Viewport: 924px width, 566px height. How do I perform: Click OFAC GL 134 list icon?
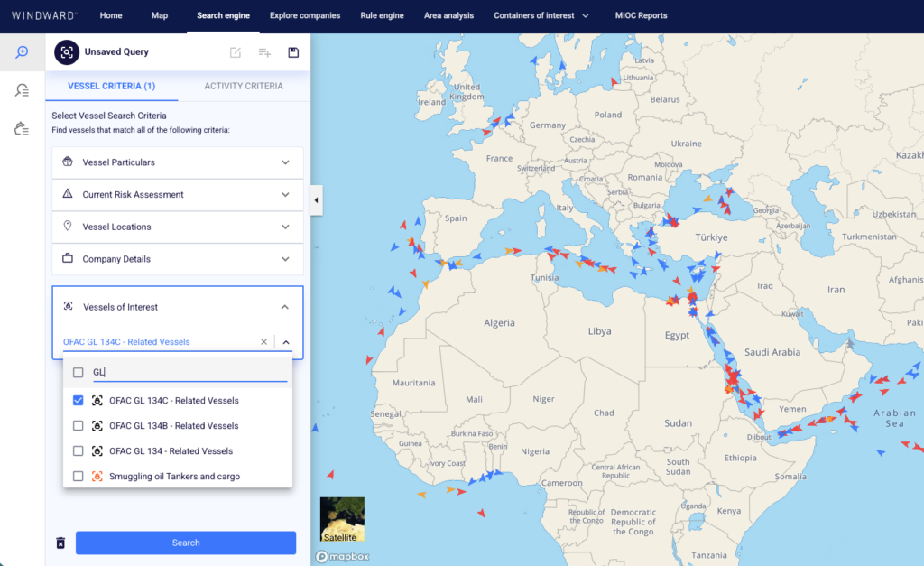(x=97, y=451)
